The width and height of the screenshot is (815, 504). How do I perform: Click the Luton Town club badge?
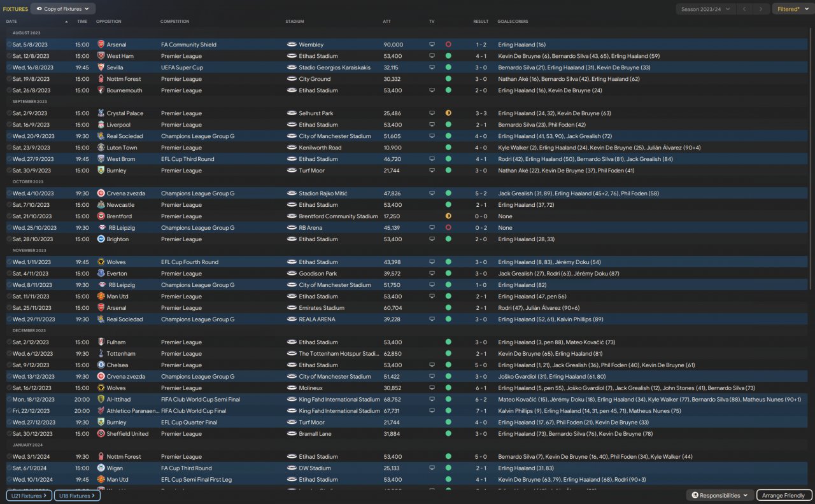(x=101, y=148)
